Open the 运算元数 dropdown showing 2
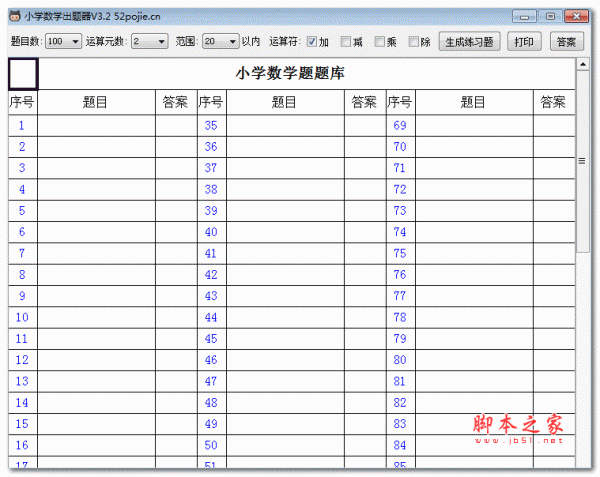600x477 pixels. (x=150, y=41)
